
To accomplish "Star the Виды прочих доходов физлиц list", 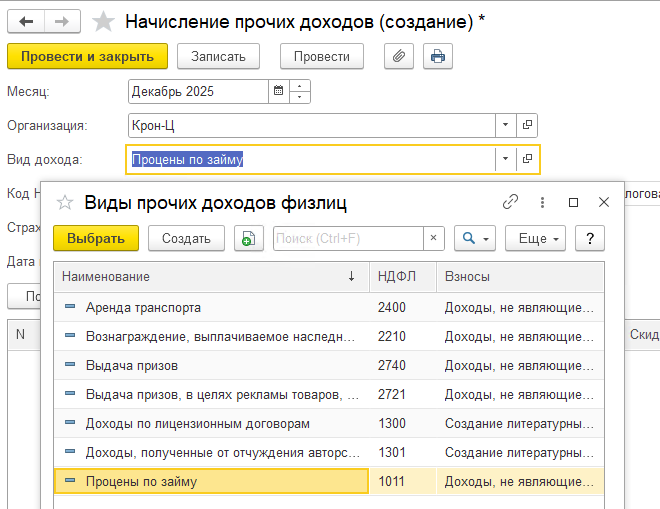I will (66, 203).
